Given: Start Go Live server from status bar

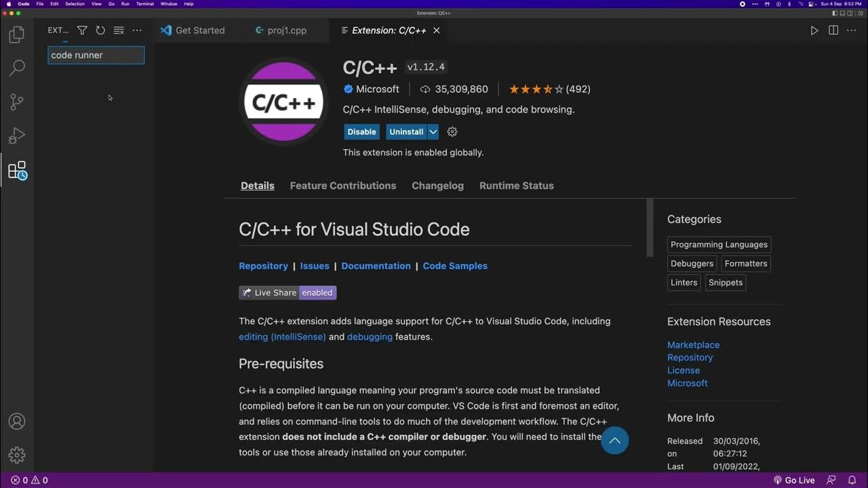Looking at the screenshot, I should point(794,481).
